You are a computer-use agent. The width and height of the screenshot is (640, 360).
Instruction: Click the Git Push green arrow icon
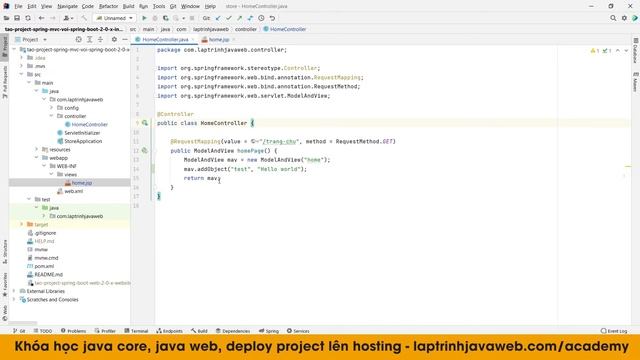240,18
